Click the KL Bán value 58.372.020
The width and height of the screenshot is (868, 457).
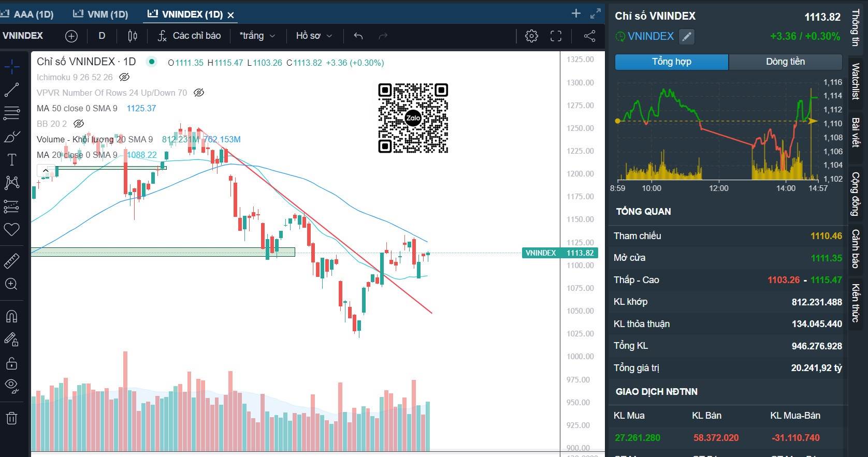tap(716, 438)
